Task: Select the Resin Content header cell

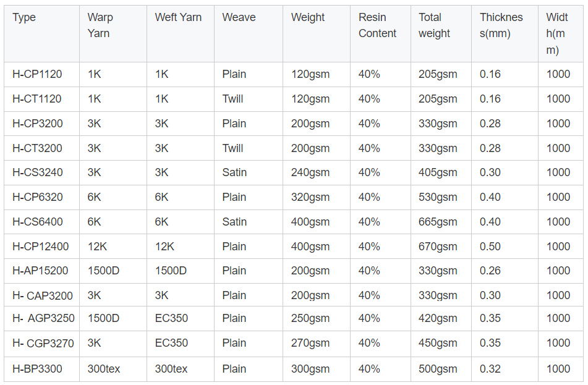Action: click(x=377, y=25)
